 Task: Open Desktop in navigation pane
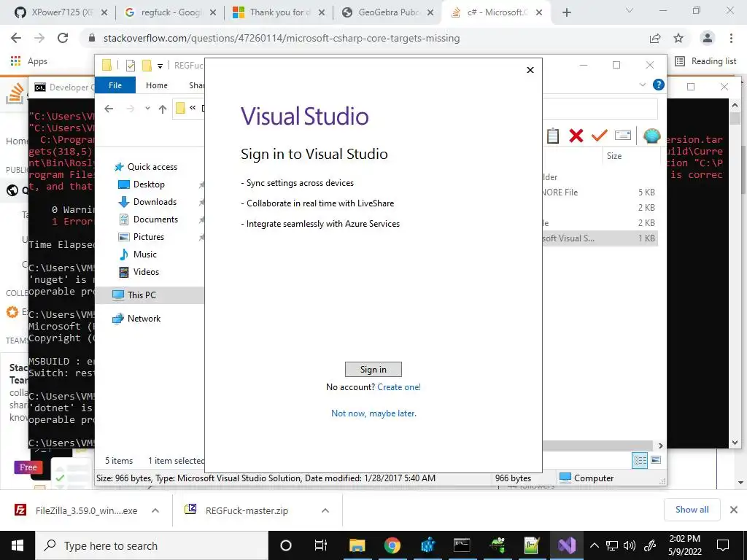(x=149, y=184)
